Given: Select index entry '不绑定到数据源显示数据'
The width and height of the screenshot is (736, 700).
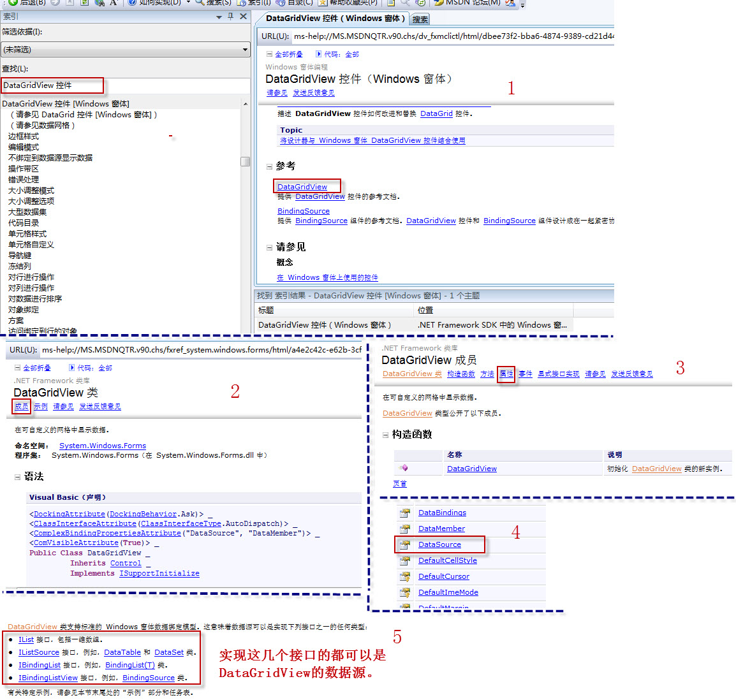Looking at the screenshot, I should click(x=50, y=157).
